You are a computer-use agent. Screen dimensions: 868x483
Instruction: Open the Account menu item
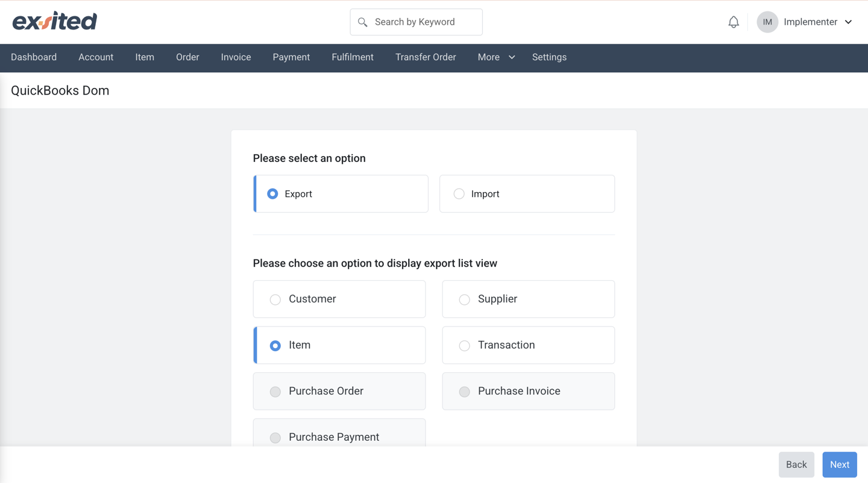point(96,57)
